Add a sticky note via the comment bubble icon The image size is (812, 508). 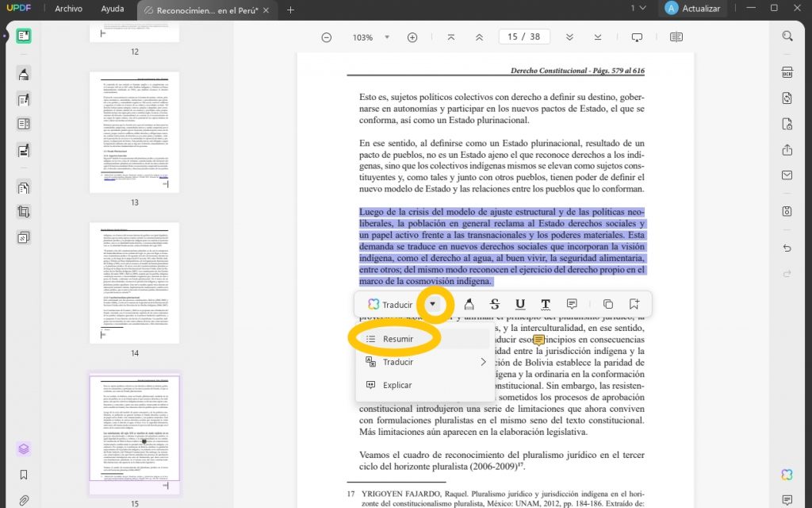coord(571,305)
